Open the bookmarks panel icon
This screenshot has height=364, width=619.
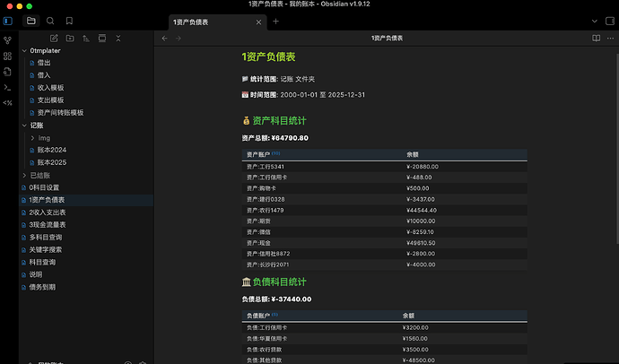[69, 21]
